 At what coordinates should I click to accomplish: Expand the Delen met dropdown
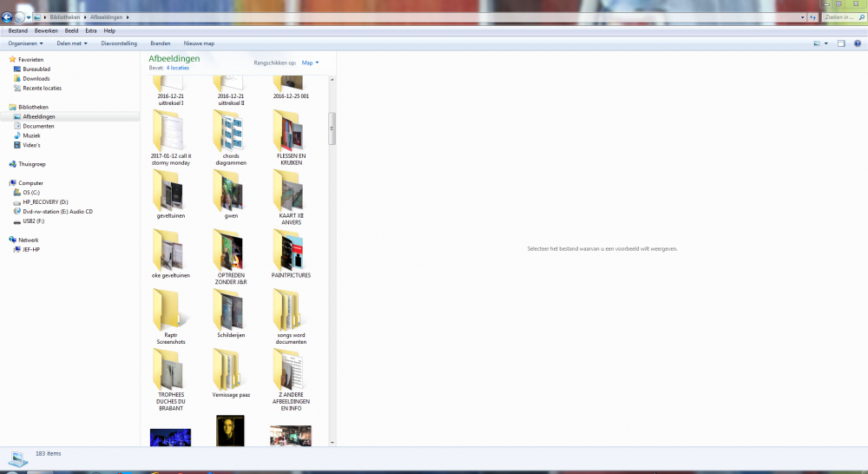(x=72, y=43)
